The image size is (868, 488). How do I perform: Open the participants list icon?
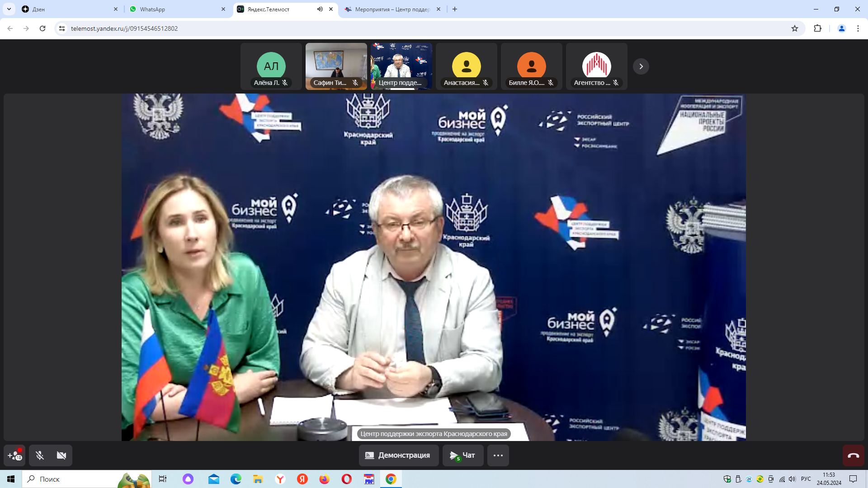click(x=14, y=455)
